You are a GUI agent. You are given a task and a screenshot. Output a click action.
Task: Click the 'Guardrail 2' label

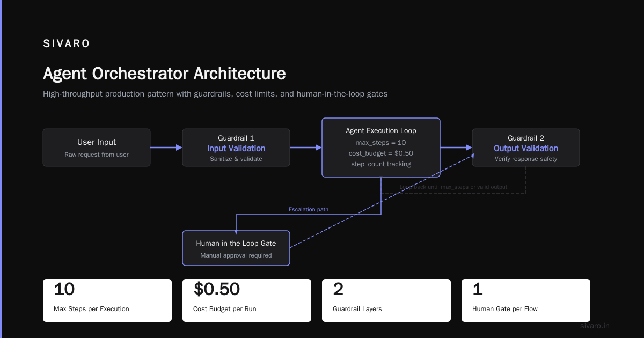click(526, 138)
